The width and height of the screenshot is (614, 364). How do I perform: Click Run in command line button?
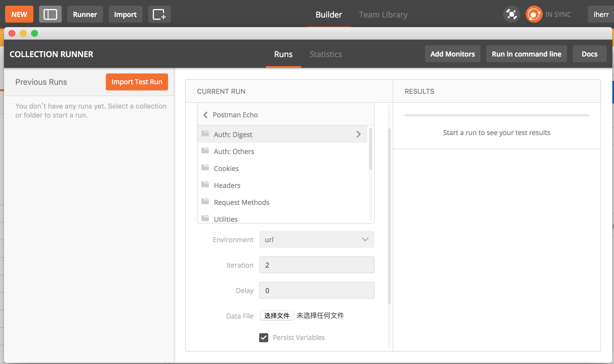pyautogui.click(x=527, y=54)
